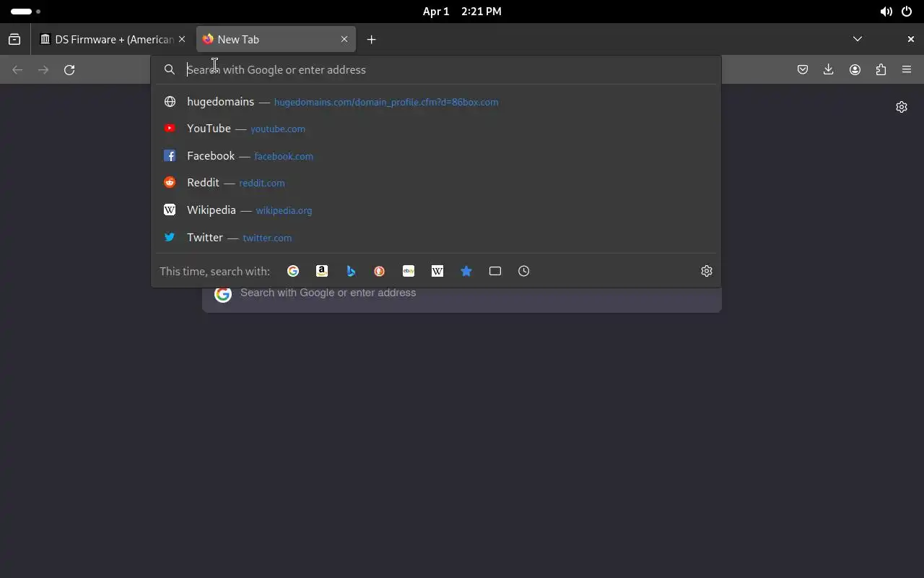Open the facebook.com link

click(x=284, y=157)
